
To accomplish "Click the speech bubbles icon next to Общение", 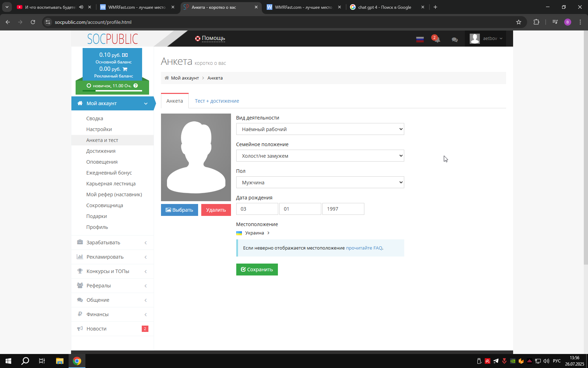I will pos(80,300).
